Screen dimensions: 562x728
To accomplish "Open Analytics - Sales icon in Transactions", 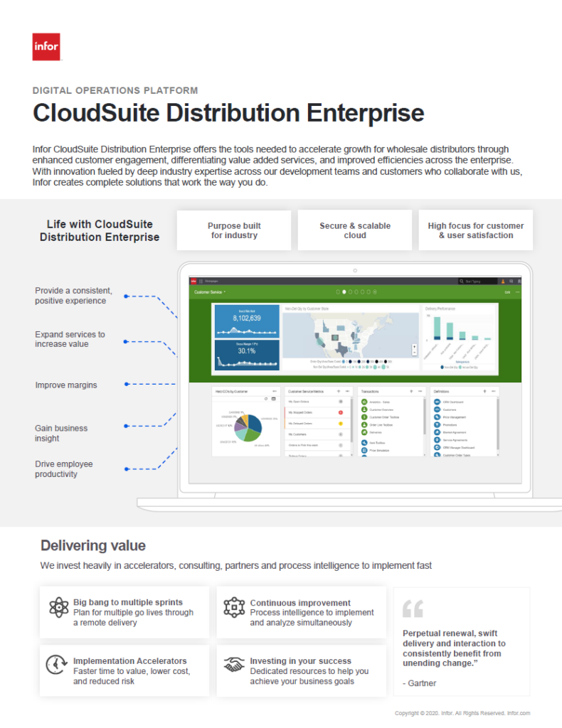I will [364, 402].
